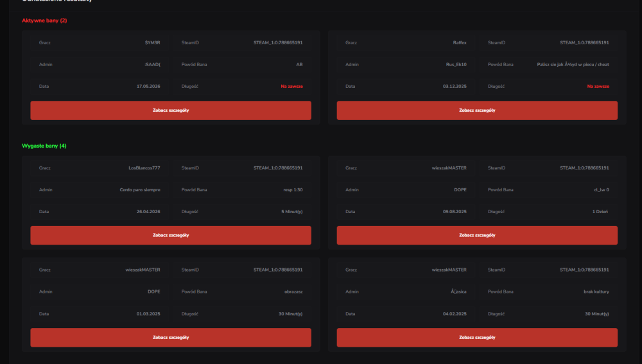Click the date 04.02.2025

click(455, 314)
